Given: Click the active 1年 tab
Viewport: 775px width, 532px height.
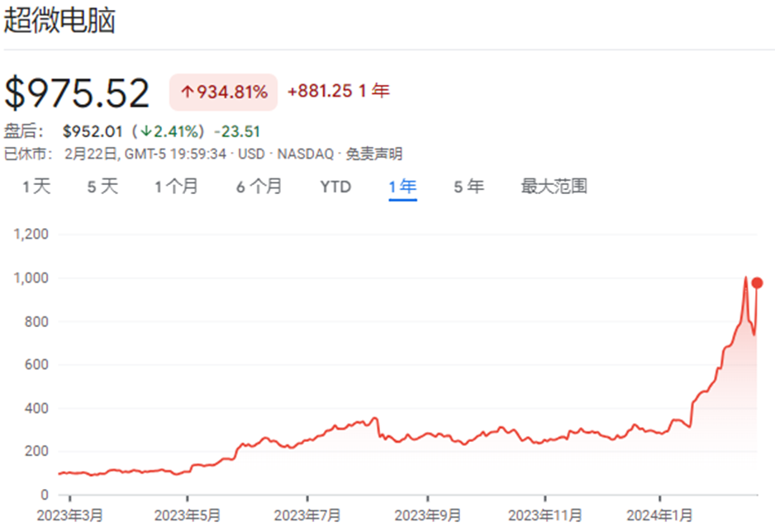Looking at the screenshot, I should 402,187.
